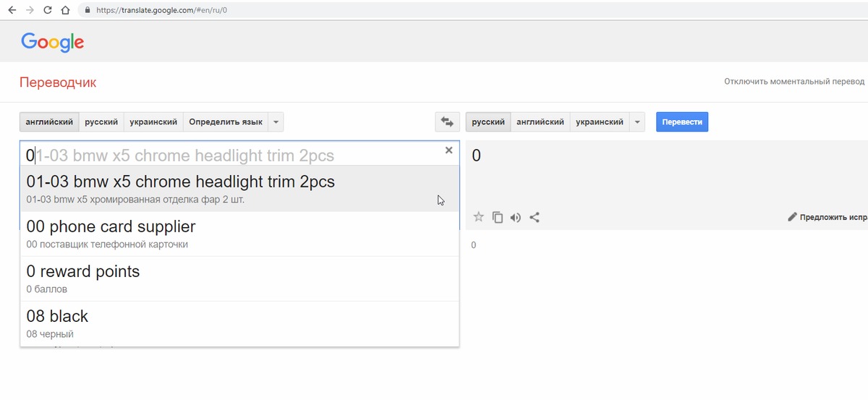Select source language украинский
This screenshot has height=400, width=868.
(x=153, y=122)
